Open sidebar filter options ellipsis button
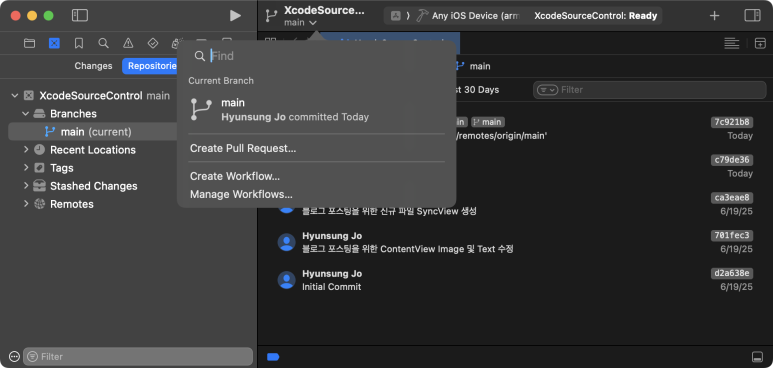This screenshot has height=368, width=773. pyautogui.click(x=14, y=356)
